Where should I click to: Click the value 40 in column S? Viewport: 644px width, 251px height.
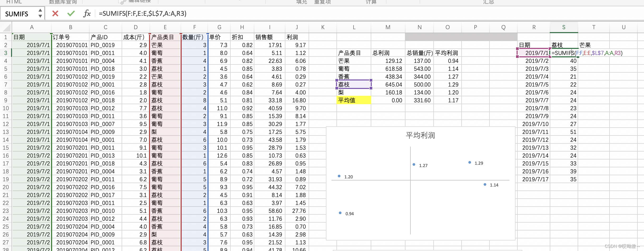pyautogui.click(x=564, y=61)
